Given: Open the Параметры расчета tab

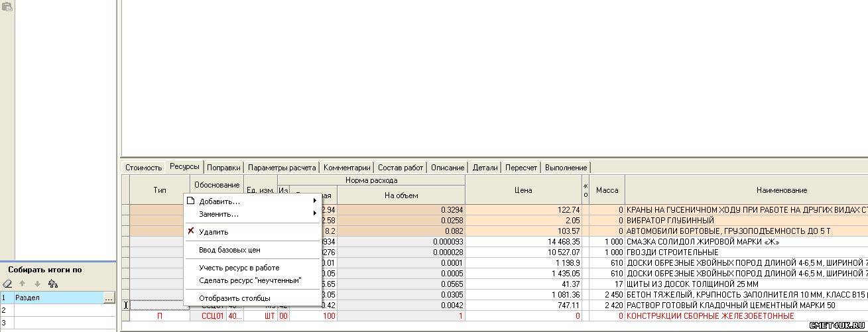Looking at the screenshot, I should (282, 168).
